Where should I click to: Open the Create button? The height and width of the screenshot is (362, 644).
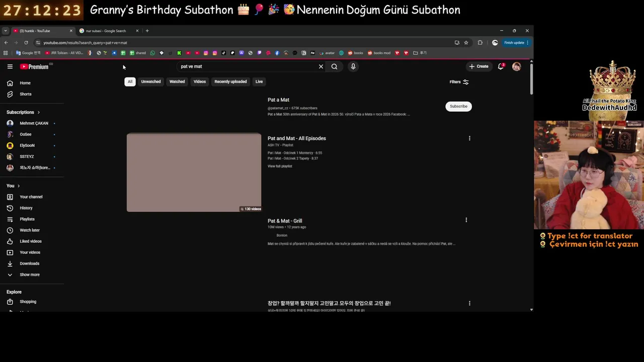click(478, 66)
